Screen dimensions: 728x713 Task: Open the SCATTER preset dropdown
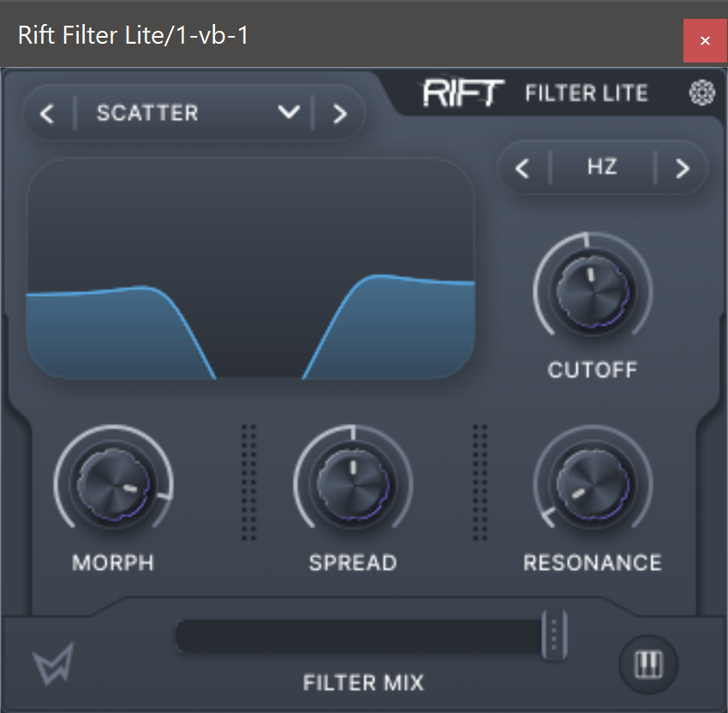tap(289, 112)
